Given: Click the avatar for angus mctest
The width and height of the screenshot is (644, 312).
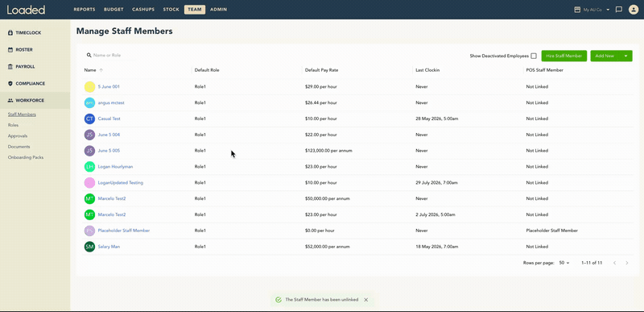Looking at the screenshot, I should 89,102.
